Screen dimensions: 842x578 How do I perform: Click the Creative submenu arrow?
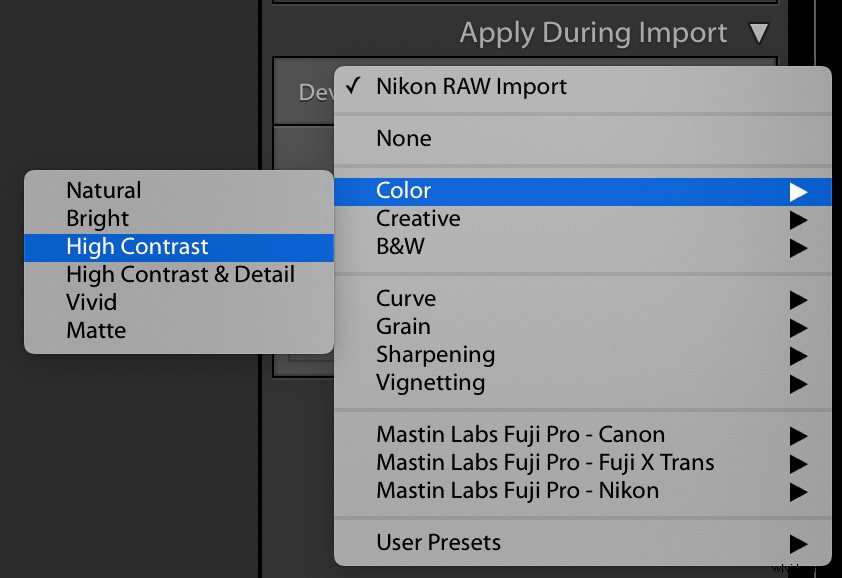tap(796, 218)
